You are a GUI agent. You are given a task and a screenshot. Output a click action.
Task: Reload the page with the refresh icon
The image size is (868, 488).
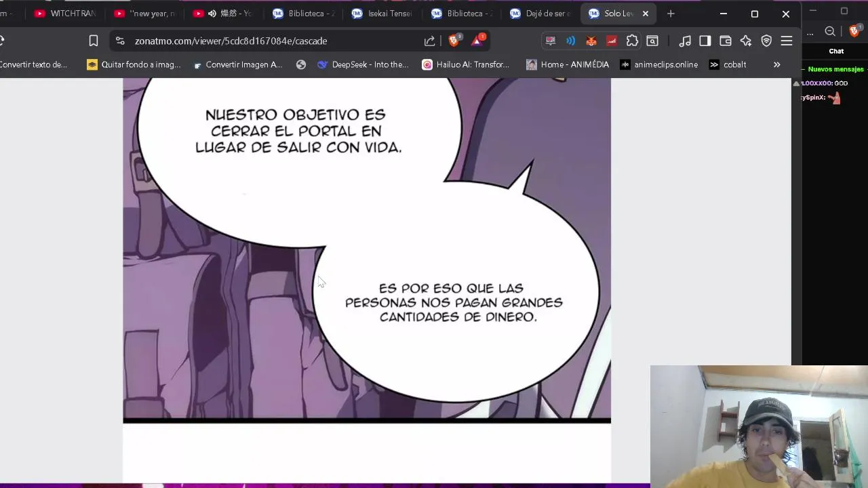pyautogui.click(x=2, y=41)
